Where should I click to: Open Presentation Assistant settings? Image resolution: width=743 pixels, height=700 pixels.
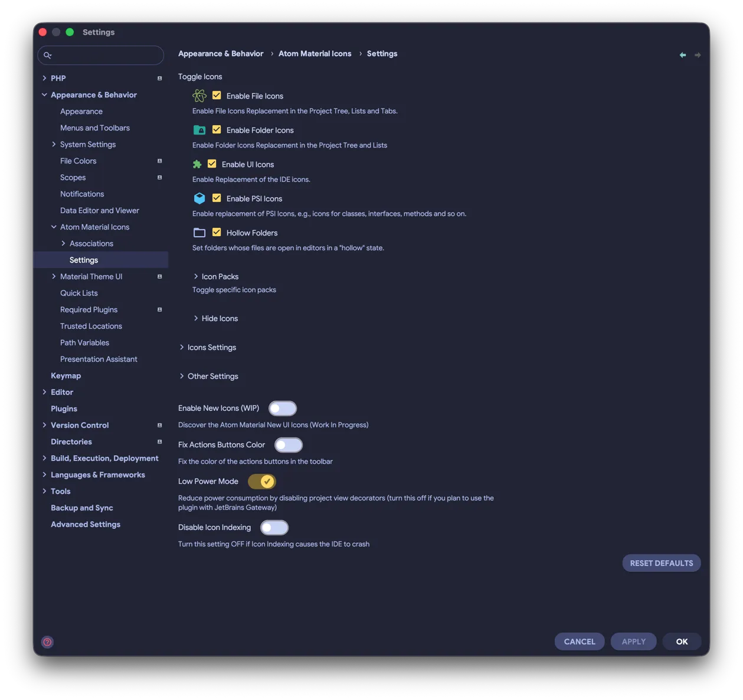(99, 359)
